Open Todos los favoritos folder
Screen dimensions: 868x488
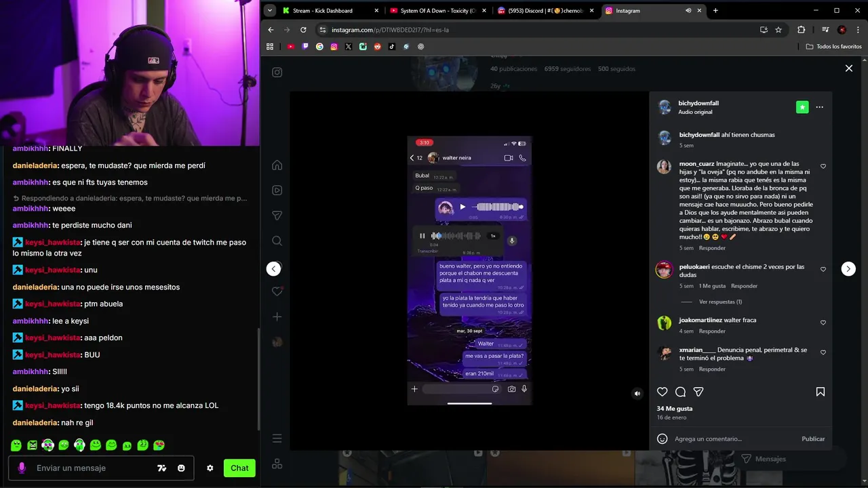click(x=833, y=47)
